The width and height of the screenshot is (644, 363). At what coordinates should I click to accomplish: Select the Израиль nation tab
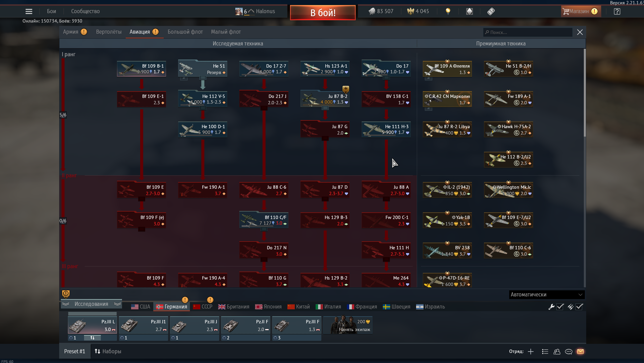pos(431,307)
